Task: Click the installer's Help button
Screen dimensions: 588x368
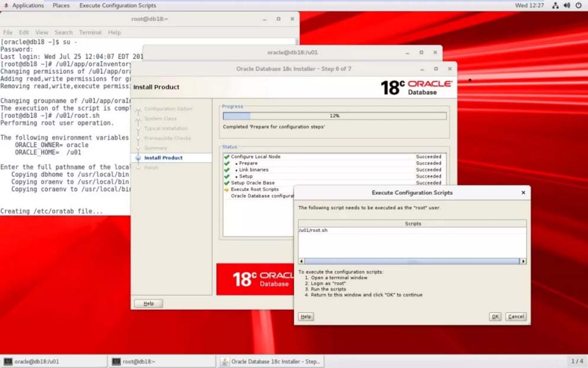Action: click(x=148, y=303)
